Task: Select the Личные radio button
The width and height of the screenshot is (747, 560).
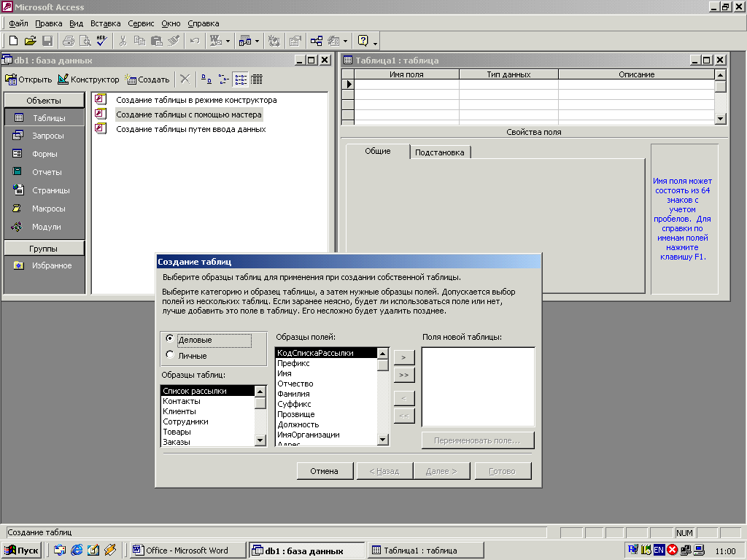Action: (x=169, y=355)
